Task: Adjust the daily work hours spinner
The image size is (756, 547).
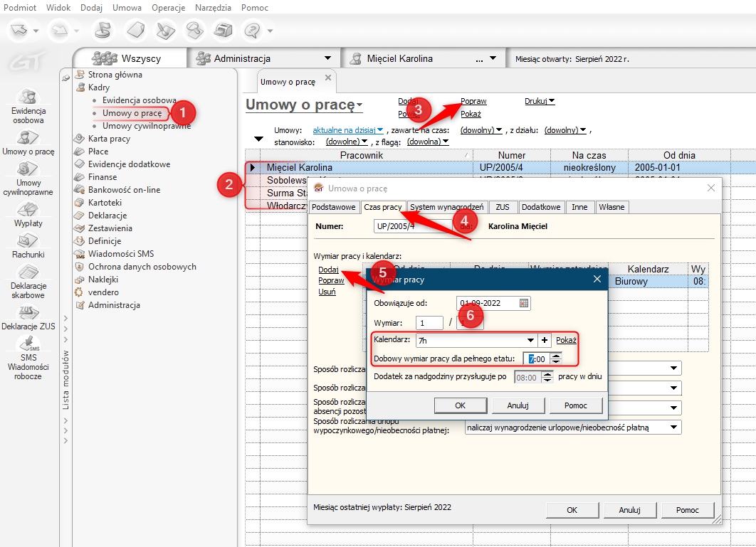Action: click(557, 359)
